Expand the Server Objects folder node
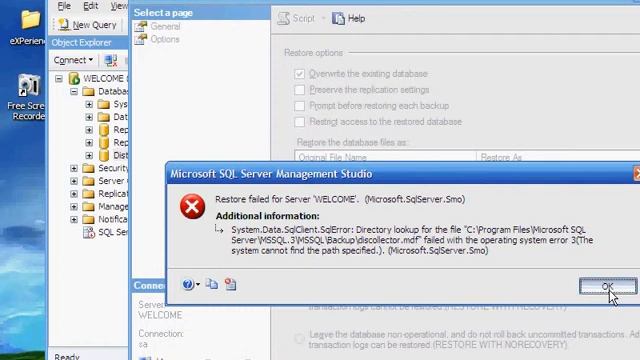The image size is (640, 360). 73,181
